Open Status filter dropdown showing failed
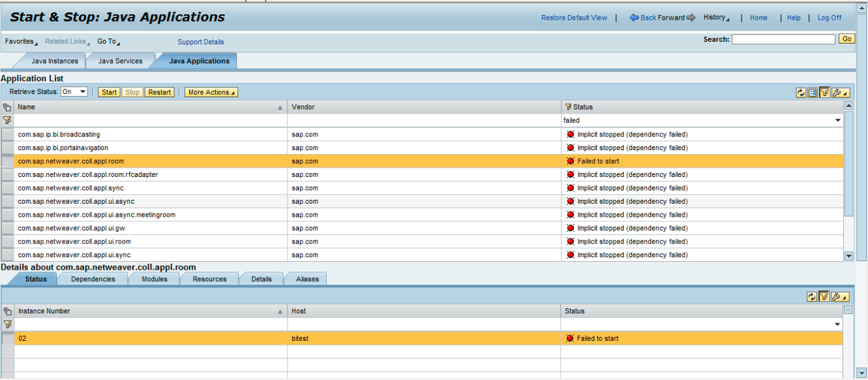The height and width of the screenshot is (380, 868). (837, 121)
